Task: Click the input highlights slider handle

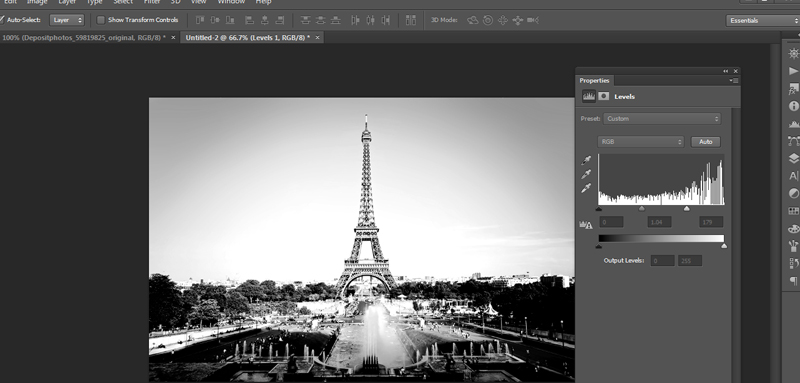Action: pyautogui.click(x=687, y=208)
